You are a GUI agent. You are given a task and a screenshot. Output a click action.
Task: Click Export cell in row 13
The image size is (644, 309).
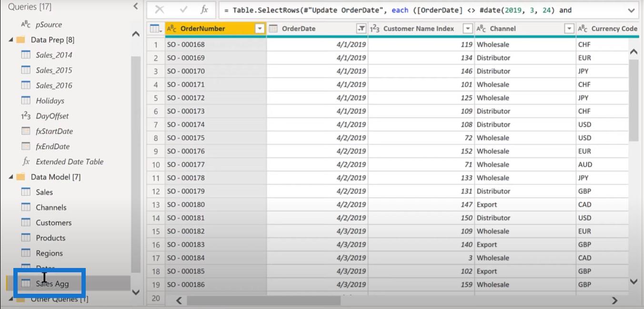pyautogui.click(x=525, y=205)
